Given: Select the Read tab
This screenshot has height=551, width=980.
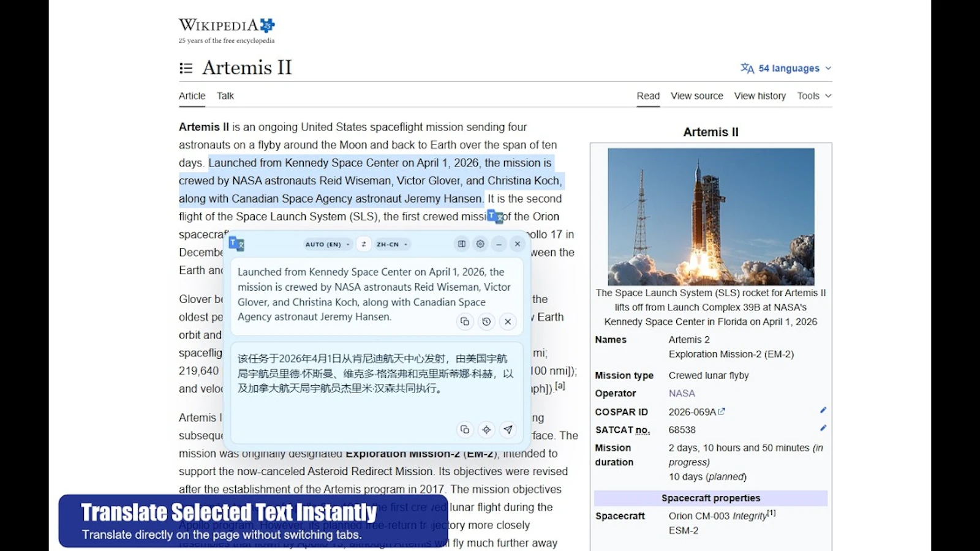Looking at the screenshot, I should 648,96.
